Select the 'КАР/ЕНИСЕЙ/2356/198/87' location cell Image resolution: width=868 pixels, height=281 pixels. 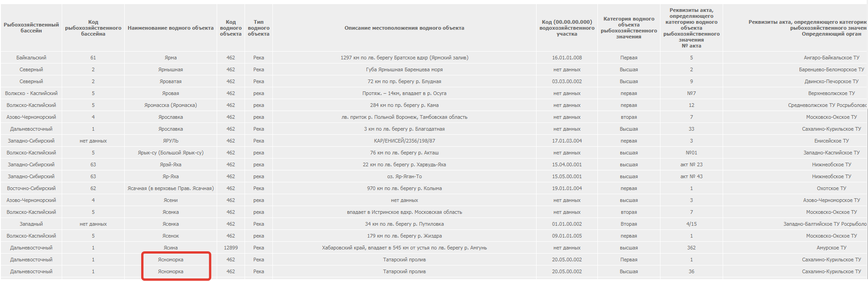[x=404, y=141]
